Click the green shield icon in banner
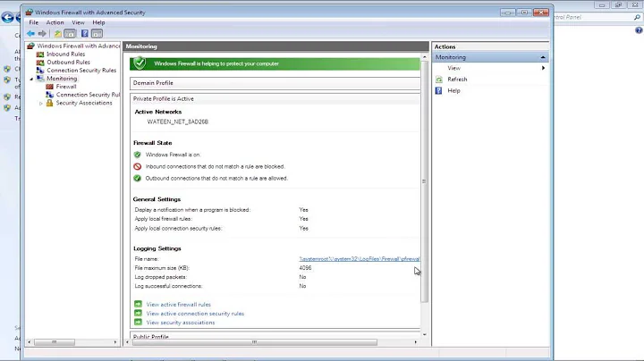Viewport: 644px width, 361px height. [x=140, y=63]
